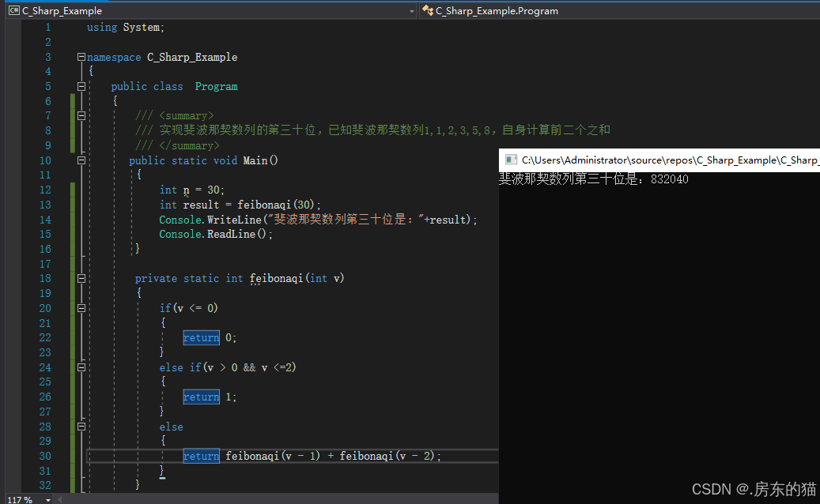Click the console window's file path title
820x504 pixels.
[x=671, y=160]
